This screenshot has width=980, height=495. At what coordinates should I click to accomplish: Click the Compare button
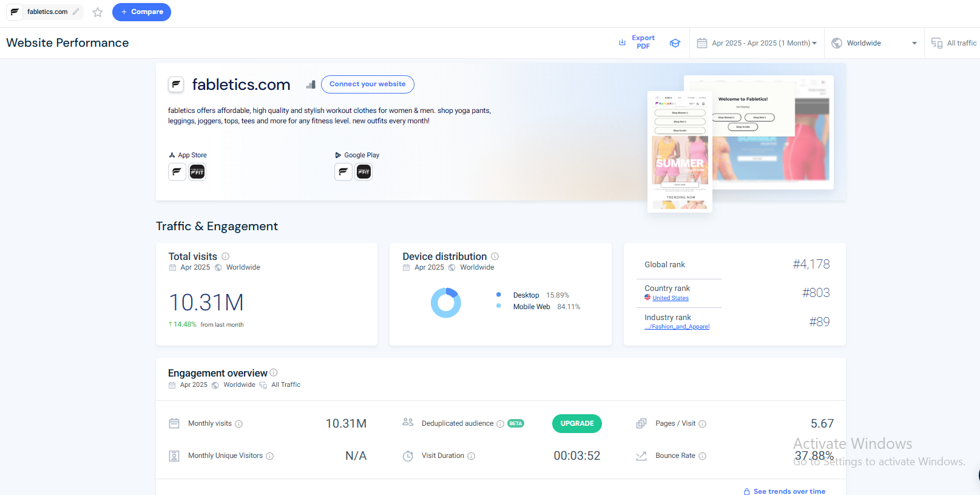[141, 12]
